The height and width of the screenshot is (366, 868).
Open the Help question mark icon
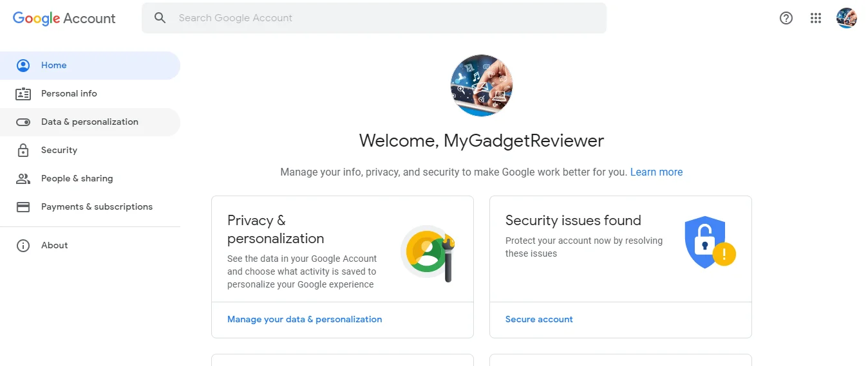coord(786,18)
